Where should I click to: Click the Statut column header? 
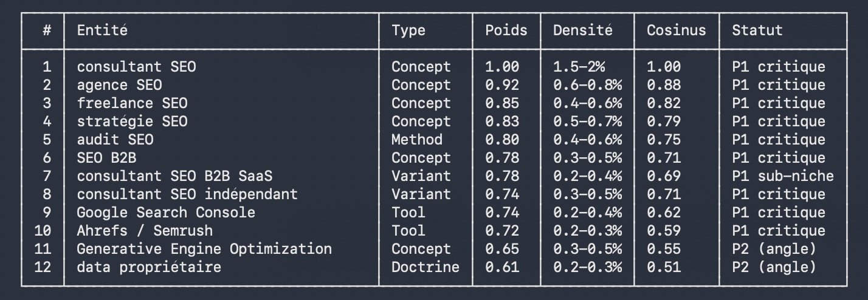coord(757,30)
